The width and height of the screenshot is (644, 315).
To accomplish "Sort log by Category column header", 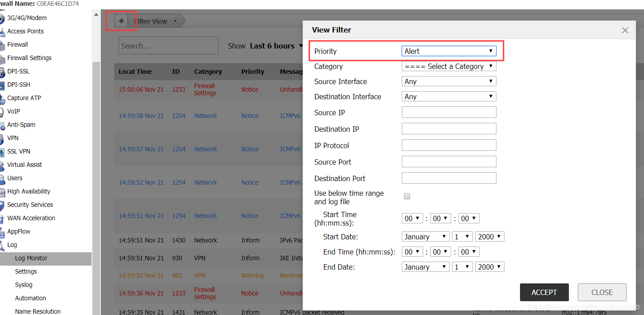I will pos(208,72).
